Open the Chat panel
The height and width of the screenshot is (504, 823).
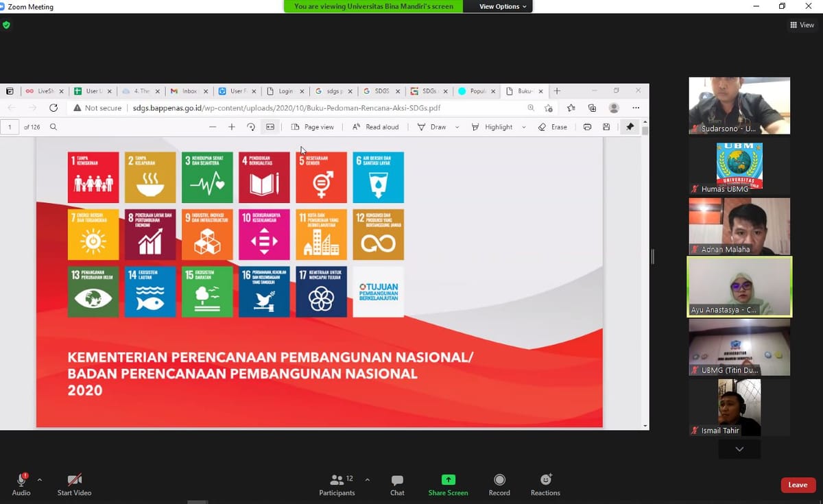(397, 480)
